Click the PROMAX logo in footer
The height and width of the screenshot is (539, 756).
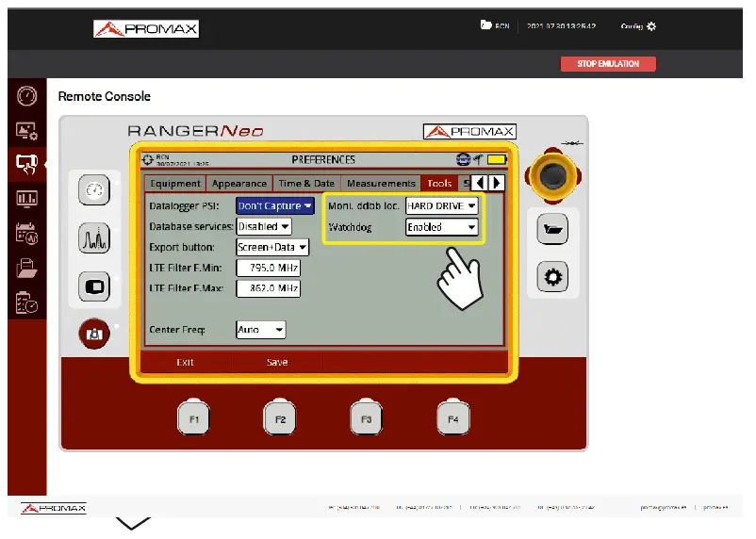click(x=54, y=508)
